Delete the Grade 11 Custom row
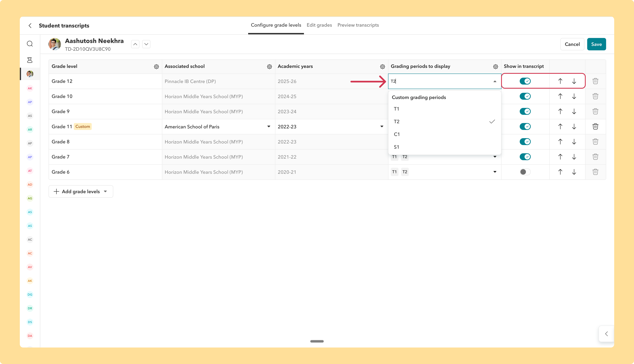Viewport: 634px width, 364px height. [x=595, y=126]
